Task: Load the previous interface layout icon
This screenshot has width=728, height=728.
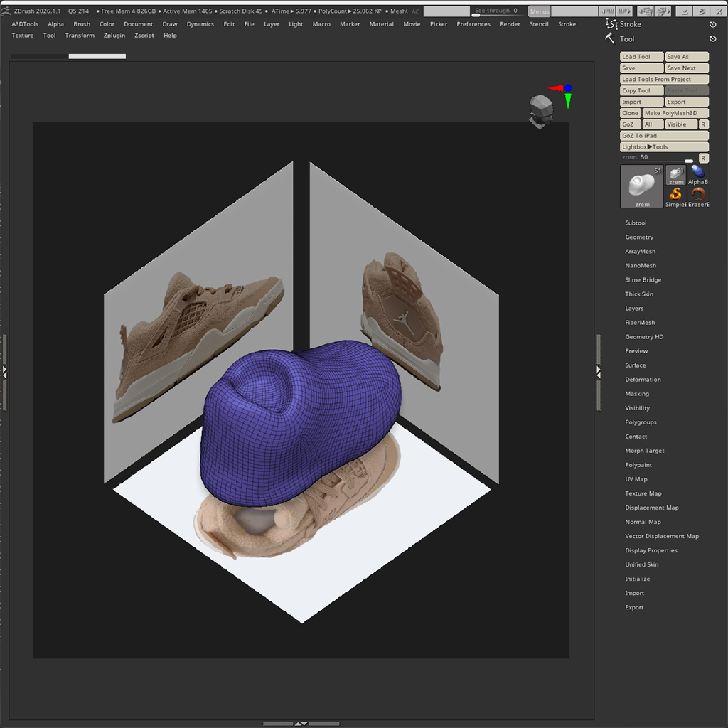Action: point(645,11)
